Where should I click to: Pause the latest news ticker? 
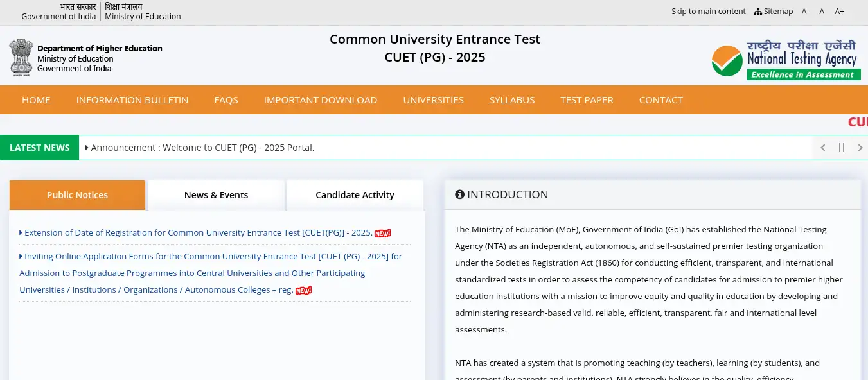(841, 148)
